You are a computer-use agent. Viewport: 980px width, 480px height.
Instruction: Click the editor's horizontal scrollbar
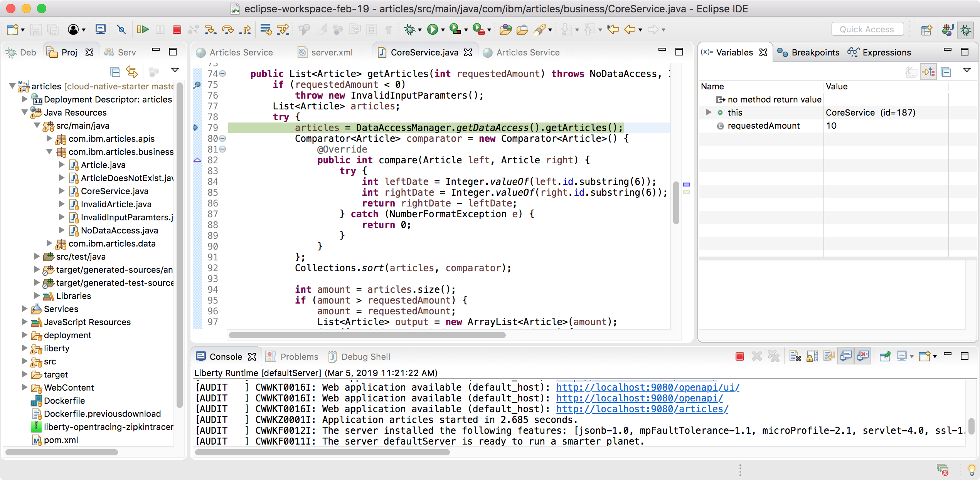click(x=367, y=335)
